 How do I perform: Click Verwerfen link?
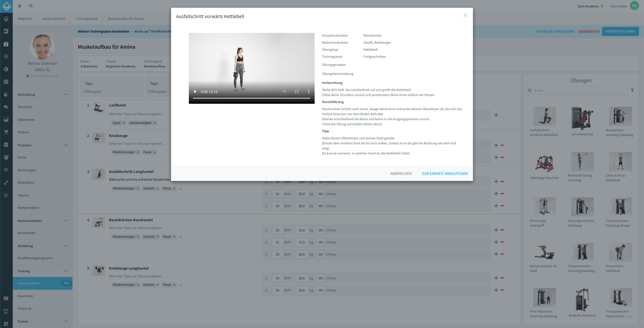589,32
